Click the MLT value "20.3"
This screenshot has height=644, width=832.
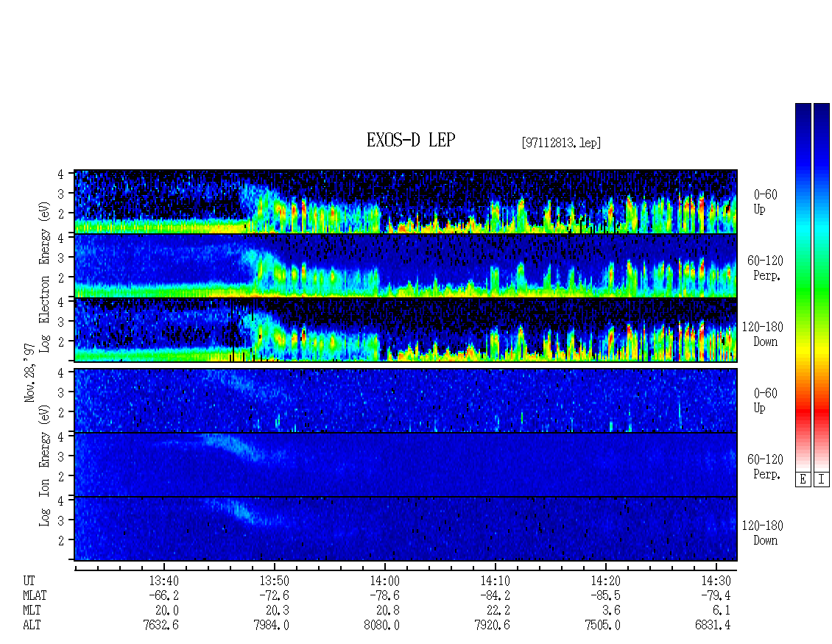click(x=277, y=611)
